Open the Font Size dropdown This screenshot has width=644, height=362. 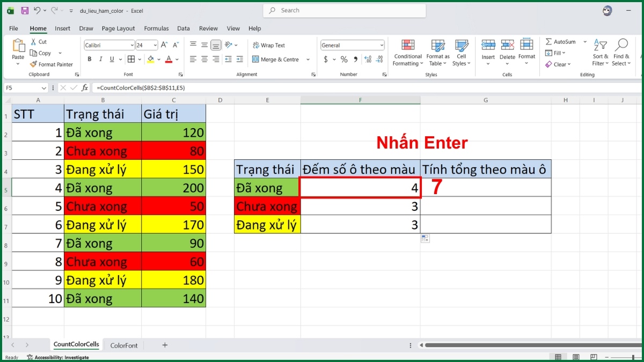click(x=154, y=45)
